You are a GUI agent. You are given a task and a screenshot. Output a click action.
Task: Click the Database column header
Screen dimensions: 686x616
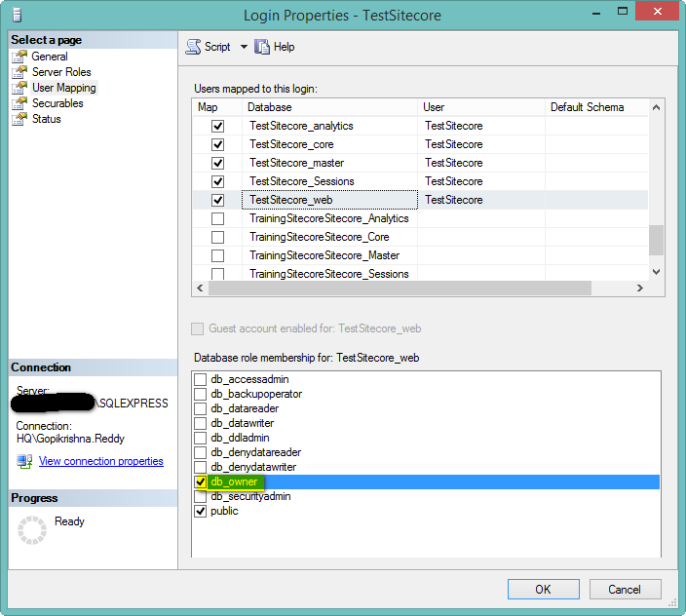click(329, 107)
